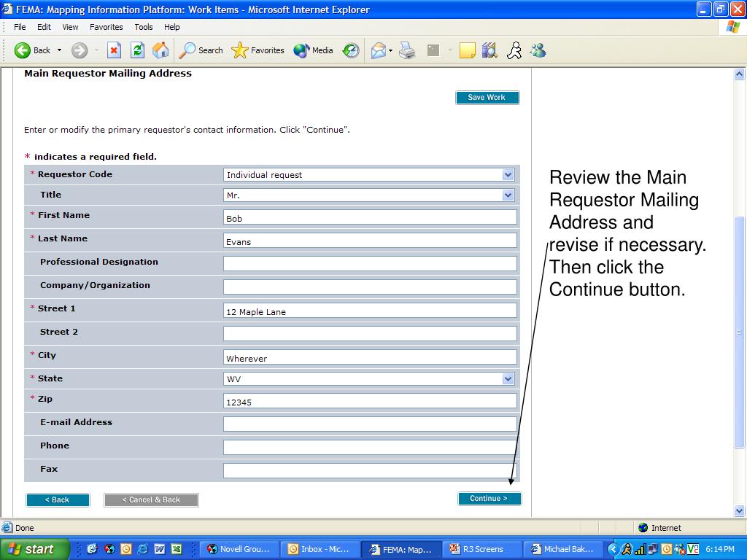The image size is (747, 560).
Task: Click the E-mail Address field
Action: [x=370, y=424]
